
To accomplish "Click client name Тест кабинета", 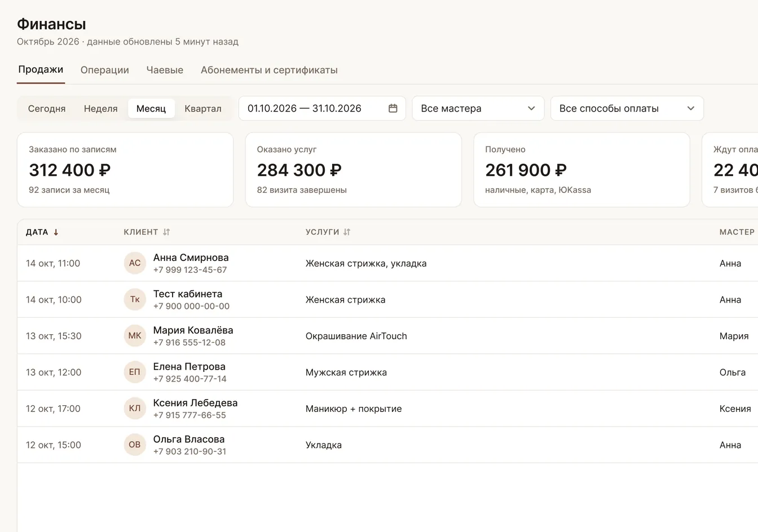I will coord(188,294).
